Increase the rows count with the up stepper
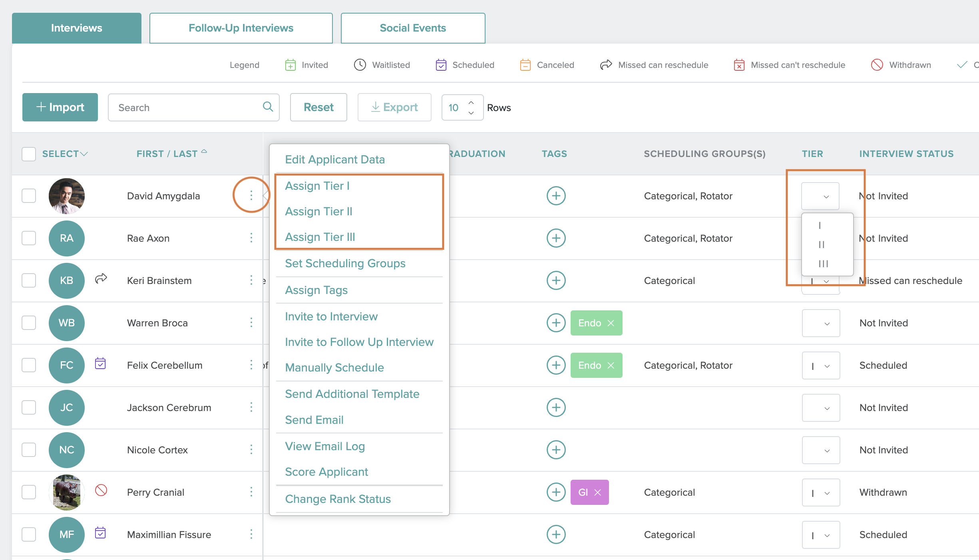979x560 pixels. (x=471, y=102)
